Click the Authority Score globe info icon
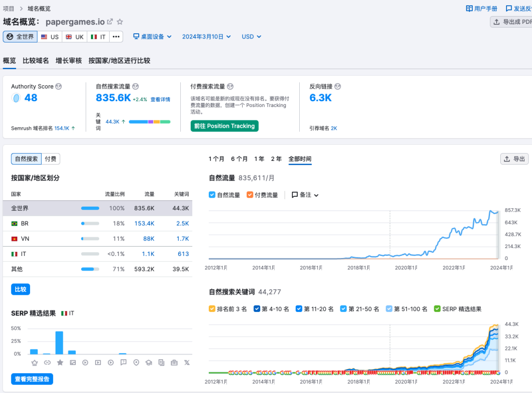 coord(59,87)
